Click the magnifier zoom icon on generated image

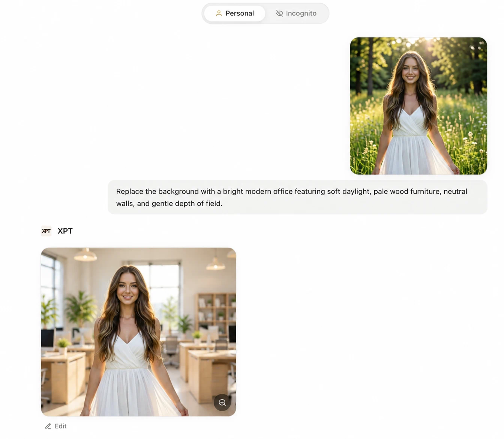click(x=222, y=403)
